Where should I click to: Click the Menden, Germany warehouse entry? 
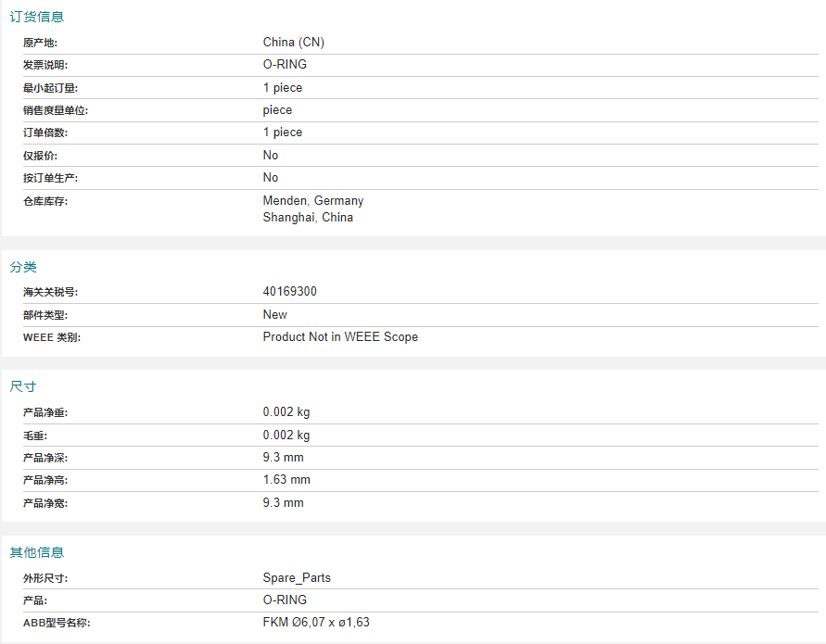coord(313,201)
